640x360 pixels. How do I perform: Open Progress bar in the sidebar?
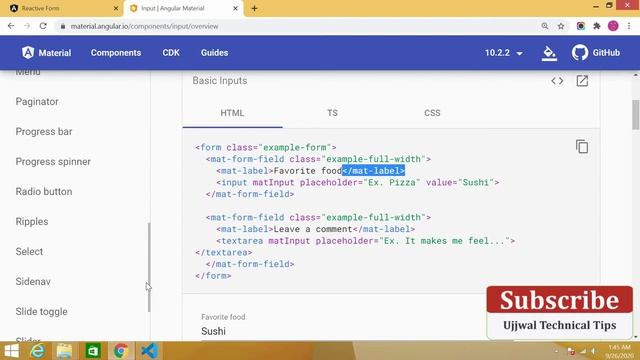(44, 131)
